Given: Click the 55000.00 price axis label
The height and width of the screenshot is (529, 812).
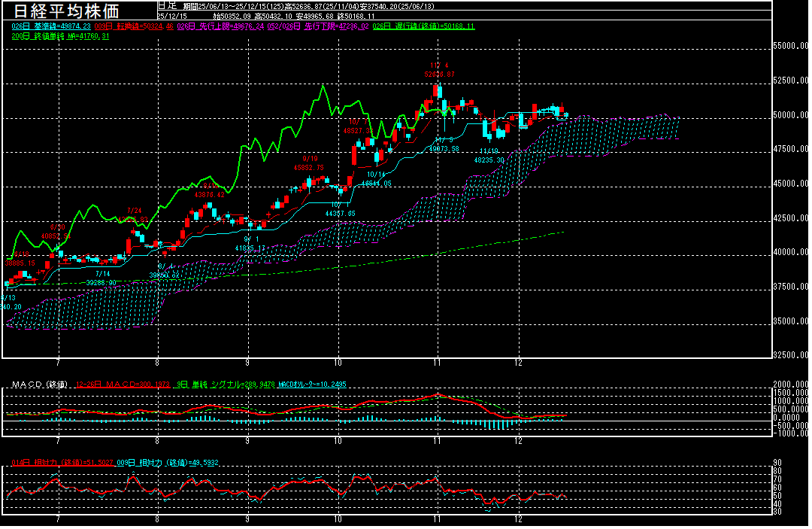Looking at the screenshot, I should point(791,46).
